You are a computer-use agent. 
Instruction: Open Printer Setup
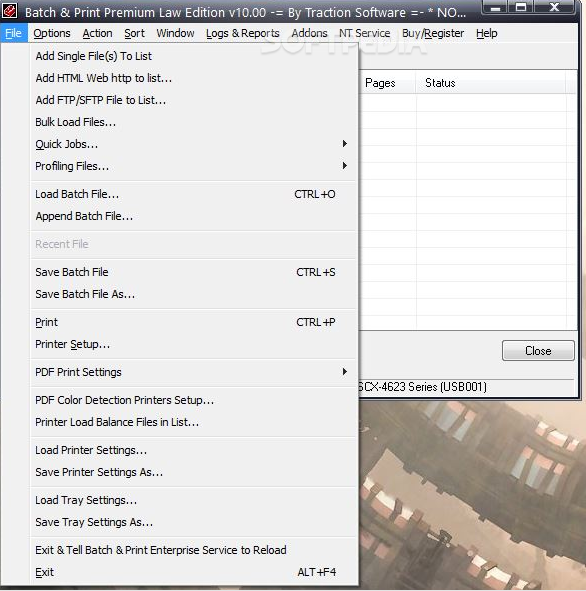194,344
